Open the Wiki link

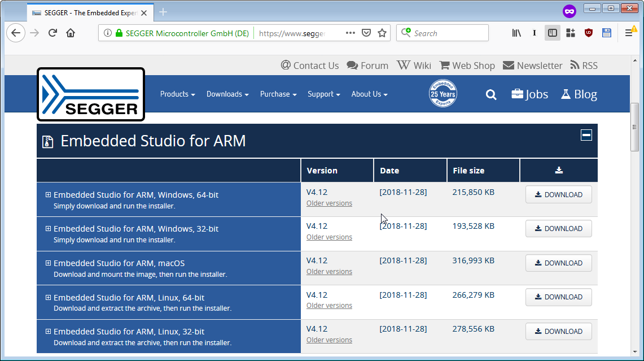click(414, 66)
